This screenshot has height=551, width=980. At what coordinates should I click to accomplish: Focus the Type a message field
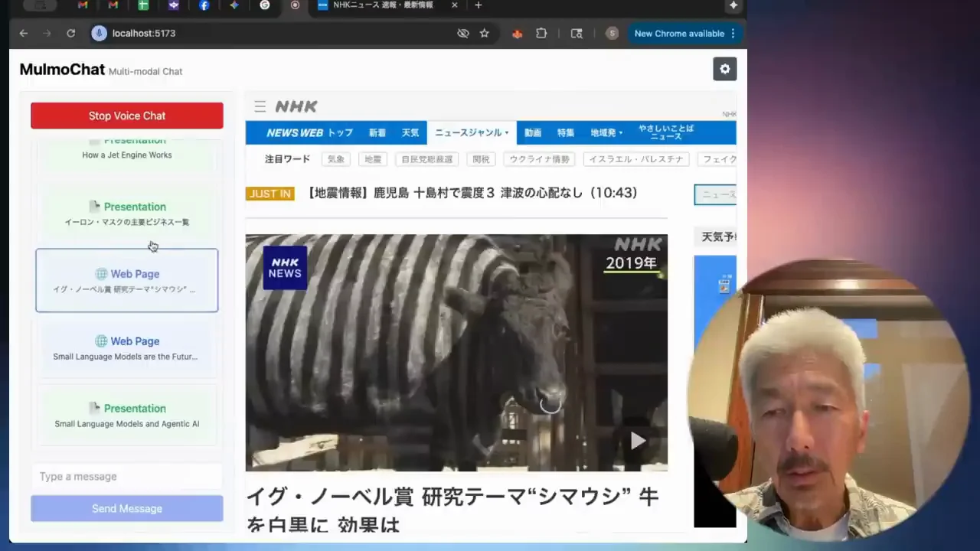pyautogui.click(x=127, y=476)
